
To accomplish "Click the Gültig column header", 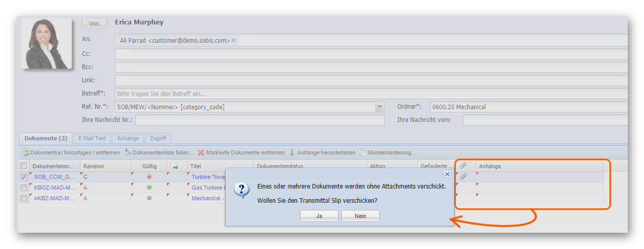I will (x=149, y=166).
